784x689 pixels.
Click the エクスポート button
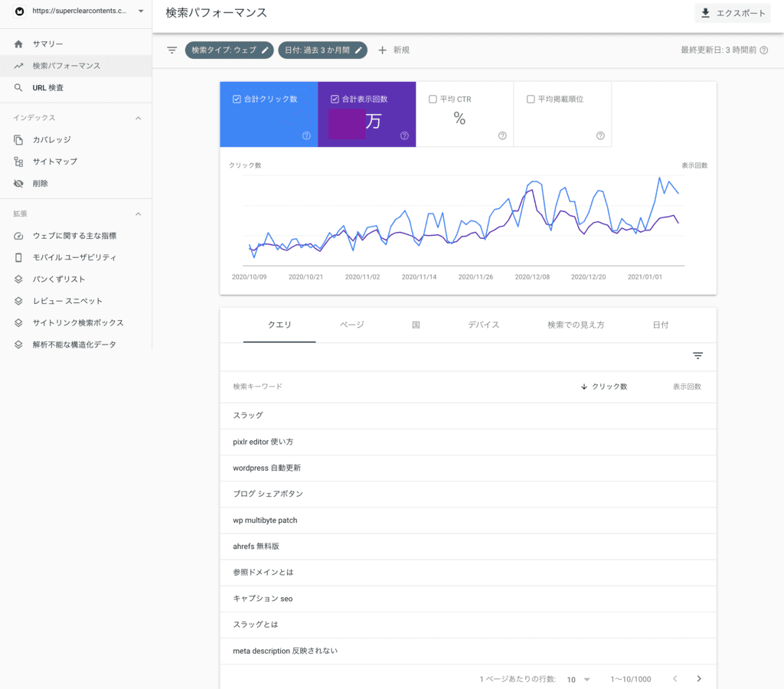coord(732,13)
